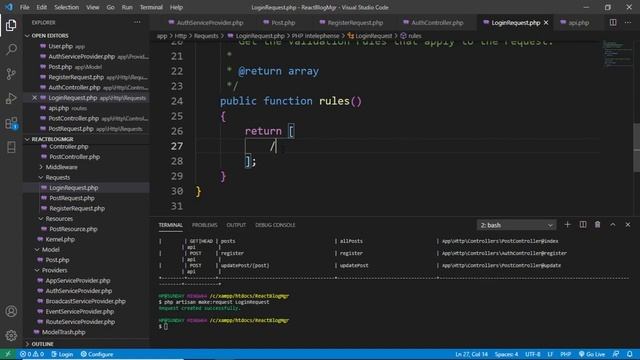Maximize the terminal panel size

613,224
